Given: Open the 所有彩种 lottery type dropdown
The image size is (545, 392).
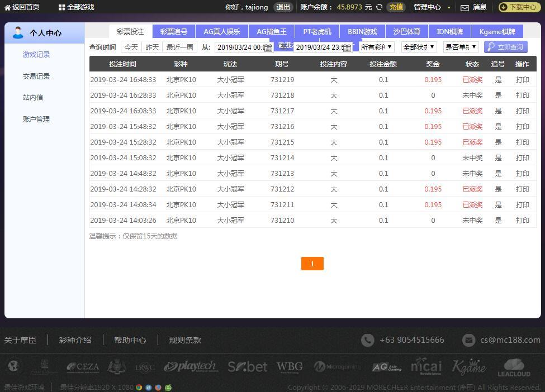Looking at the screenshot, I should pyautogui.click(x=376, y=47).
